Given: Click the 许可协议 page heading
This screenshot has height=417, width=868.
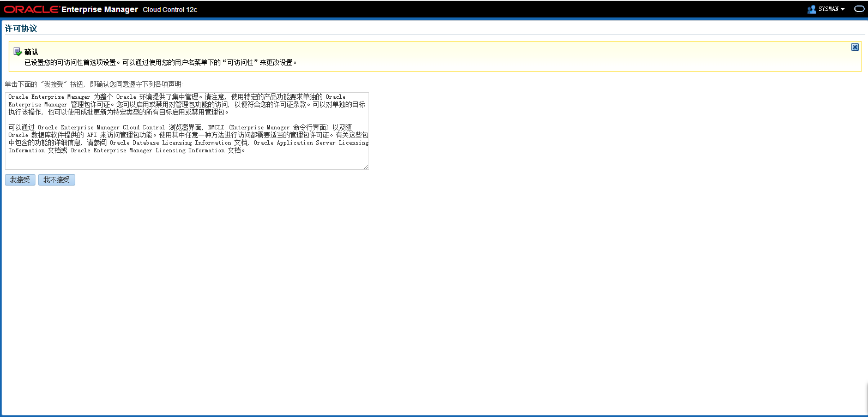Looking at the screenshot, I should pyautogui.click(x=21, y=28).
